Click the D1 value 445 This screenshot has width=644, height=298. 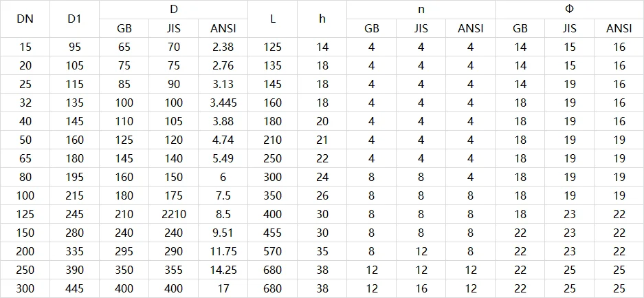(x=75, y=289)
